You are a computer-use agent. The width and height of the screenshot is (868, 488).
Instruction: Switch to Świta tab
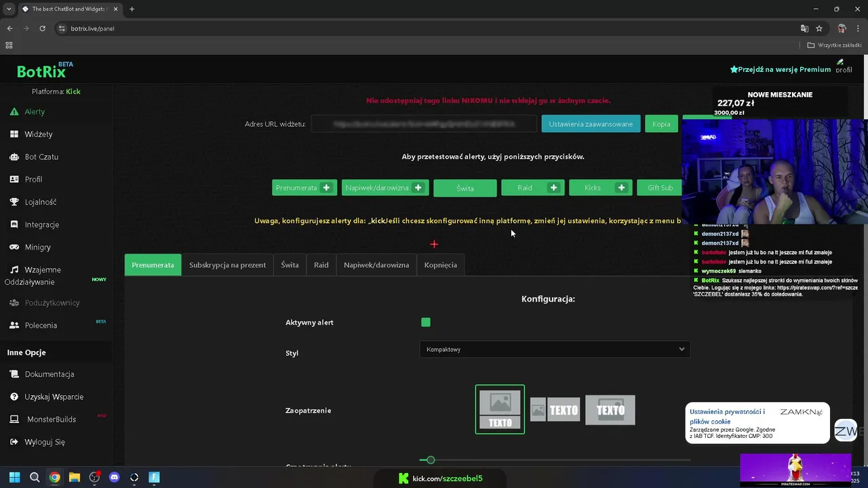290,265
